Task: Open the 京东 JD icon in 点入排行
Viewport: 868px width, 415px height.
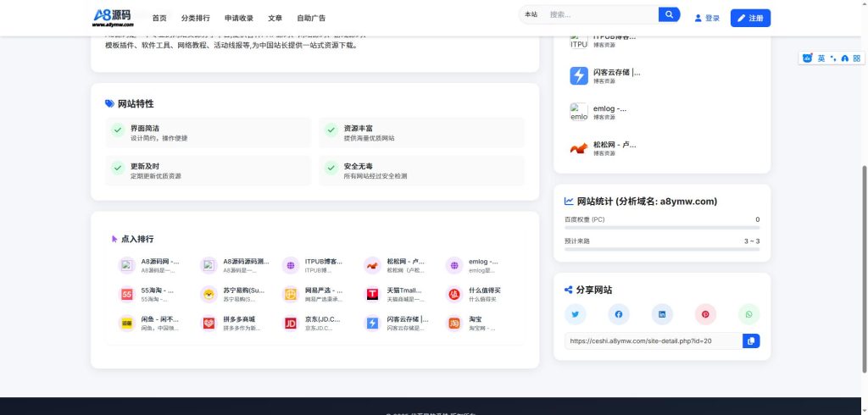Action: [x=291, y=324]
